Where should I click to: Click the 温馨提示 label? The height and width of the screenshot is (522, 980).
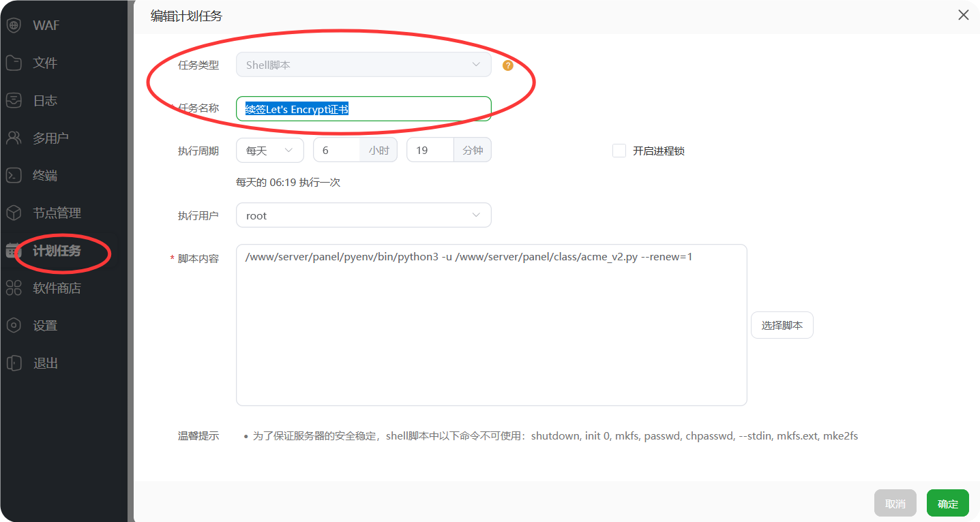[198, 435]
